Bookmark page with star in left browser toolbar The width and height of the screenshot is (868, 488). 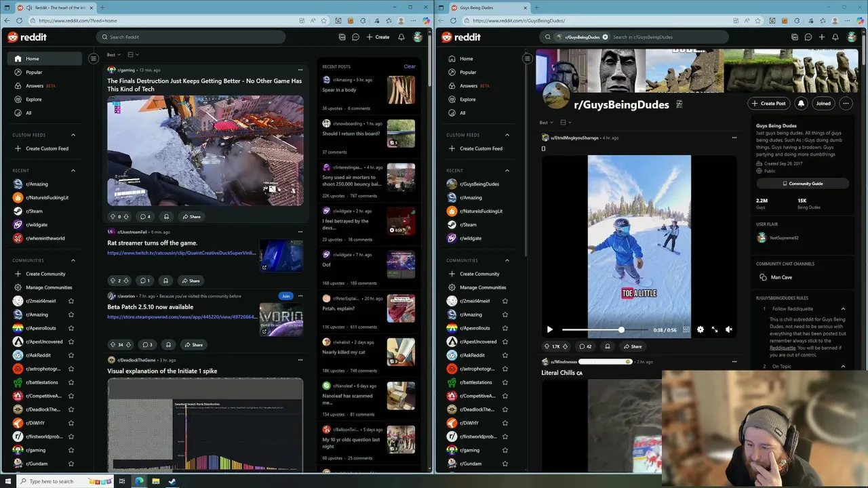click(324, 21)
